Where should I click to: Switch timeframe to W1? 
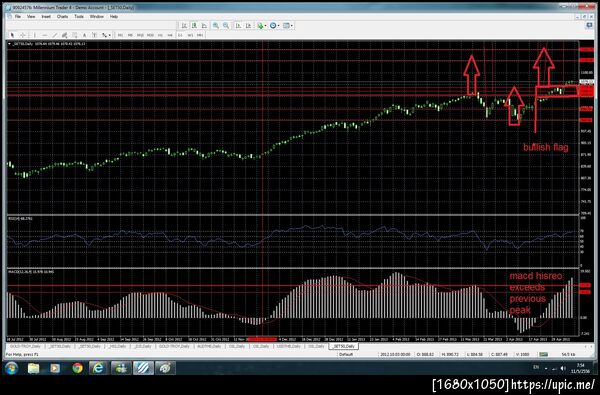click(190, 35)
